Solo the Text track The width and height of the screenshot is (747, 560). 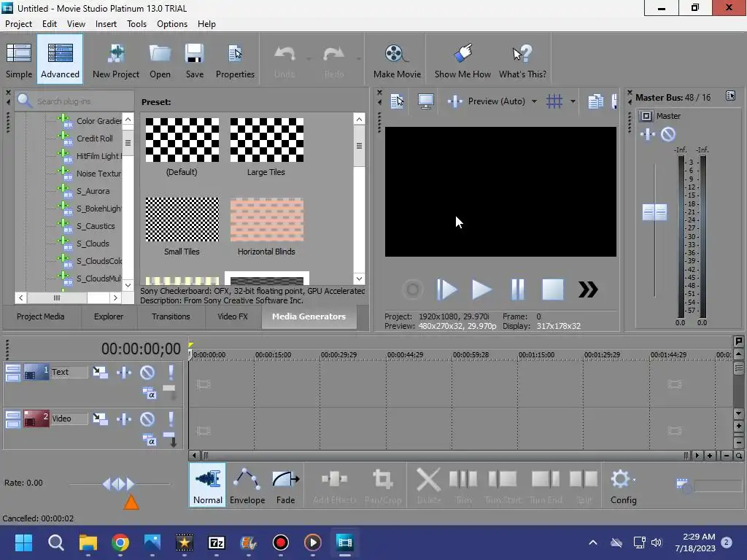pos(171,372)
